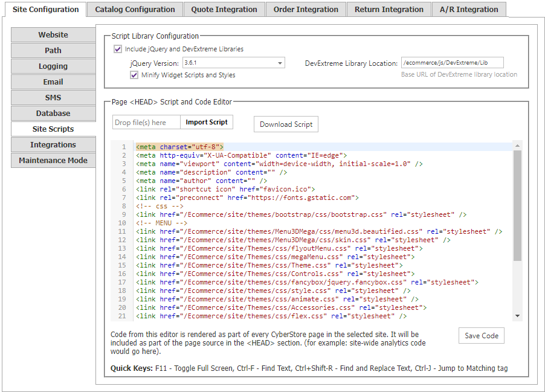Switch to the Catalog Configuration tab
This screenshot has width=545, height=392.
click(x=135, y=10)
